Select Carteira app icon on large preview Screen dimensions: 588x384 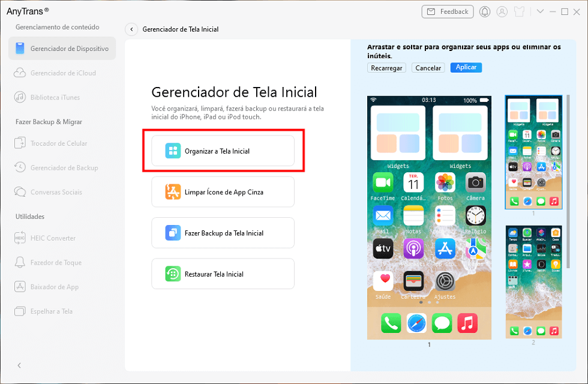(x=413, y=281)
